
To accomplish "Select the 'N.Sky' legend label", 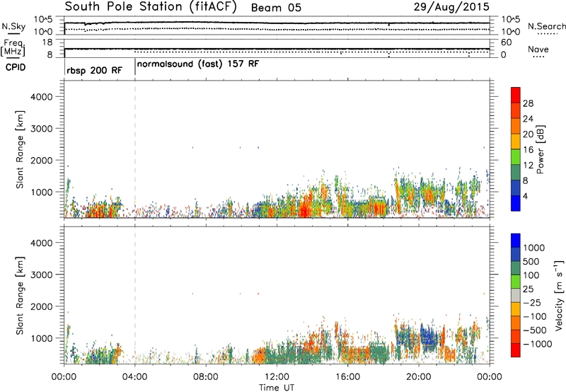I will [x=13, y=26].
